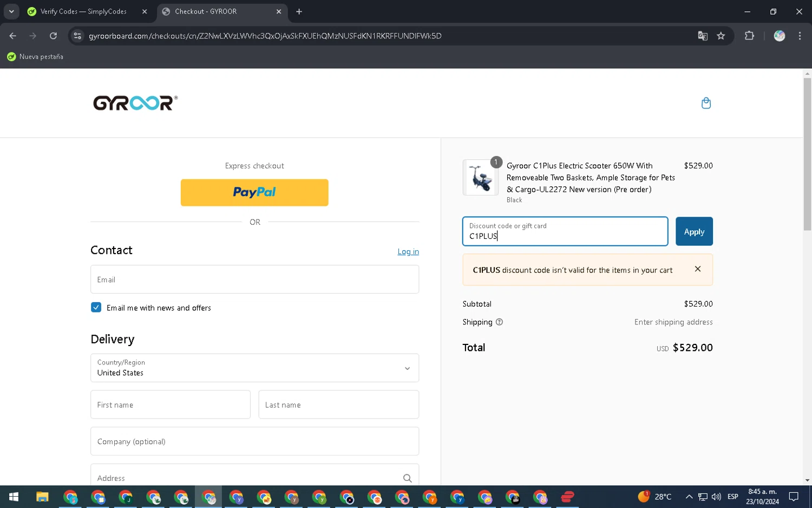Image resolution: width=812 pixels, height=508 pixels.
Task: Open the Chrome three-dot menu
Action: [800, 36]
